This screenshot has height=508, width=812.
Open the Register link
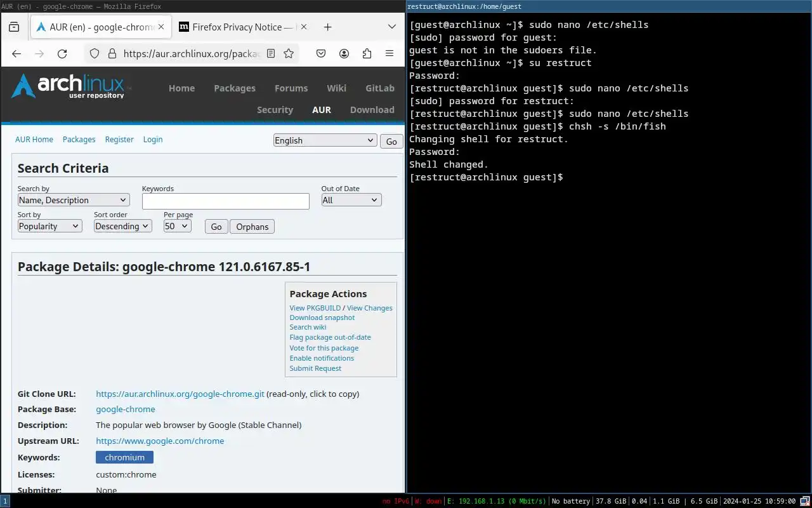pos(119,139)
